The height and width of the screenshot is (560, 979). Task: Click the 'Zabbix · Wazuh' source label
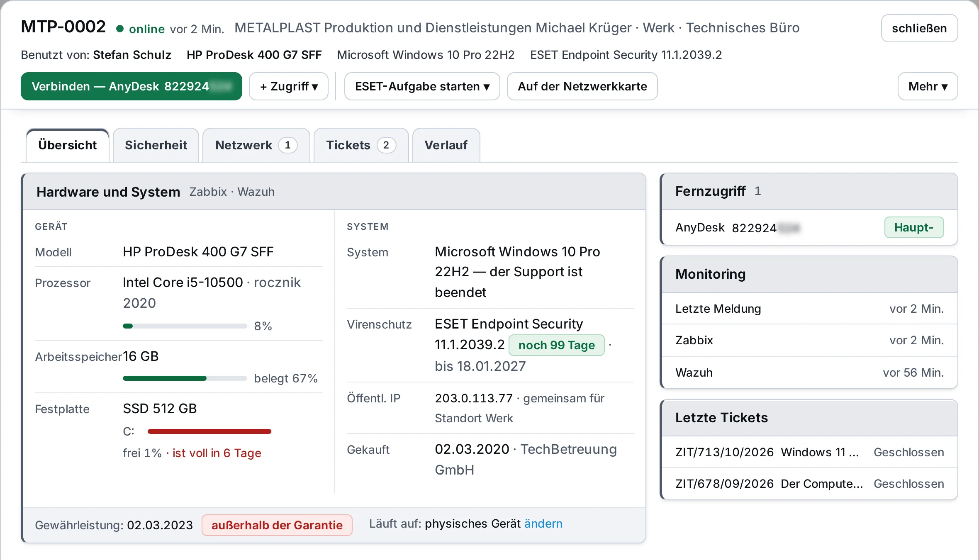point(232,192)
